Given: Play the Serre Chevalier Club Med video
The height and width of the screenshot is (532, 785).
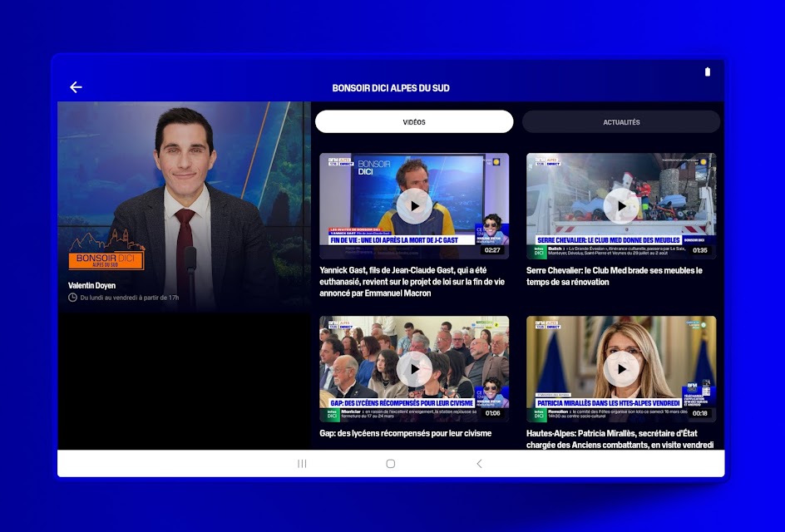Looking at the screenshot, I should (621, 205).
